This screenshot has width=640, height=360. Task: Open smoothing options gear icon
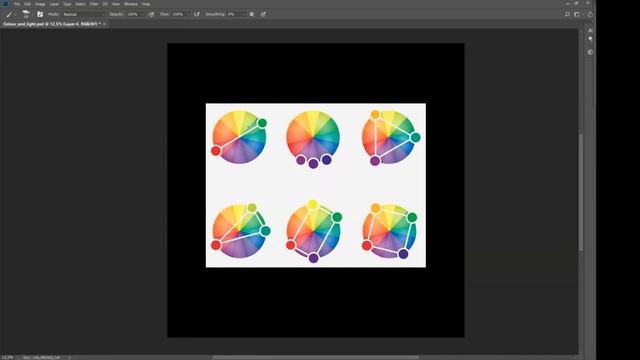252,14
